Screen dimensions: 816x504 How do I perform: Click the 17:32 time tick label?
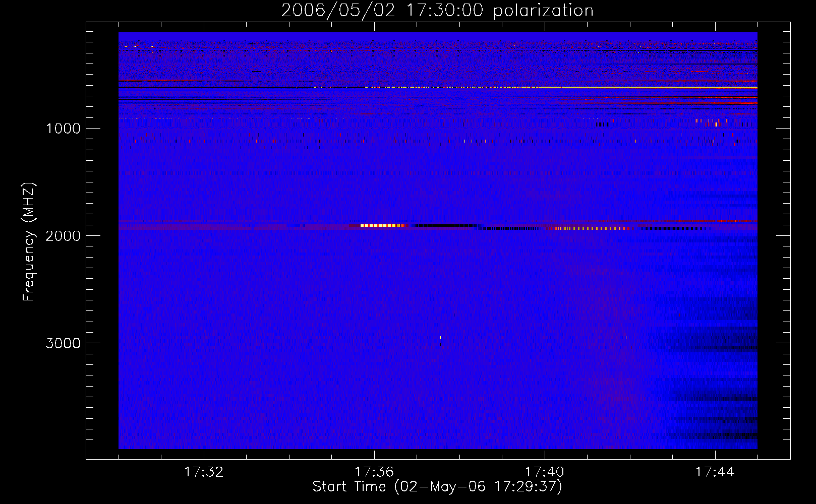(204, 472)
